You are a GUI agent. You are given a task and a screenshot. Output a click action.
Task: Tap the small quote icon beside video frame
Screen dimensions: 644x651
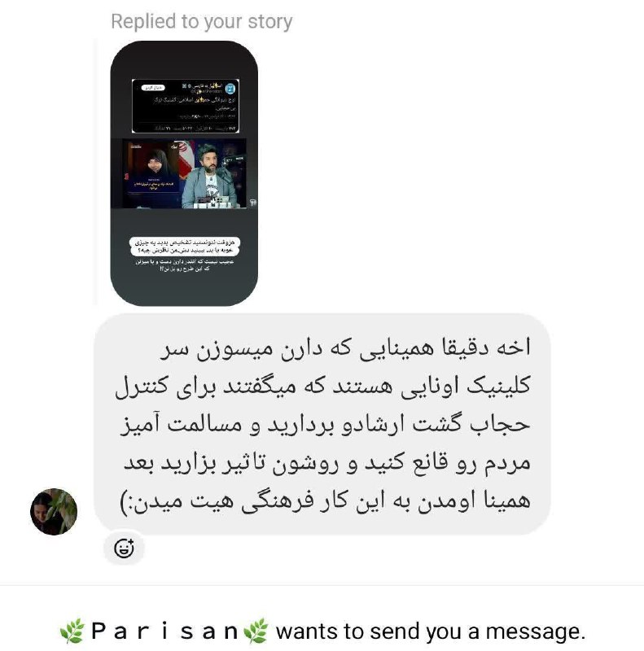pos(252,202)
